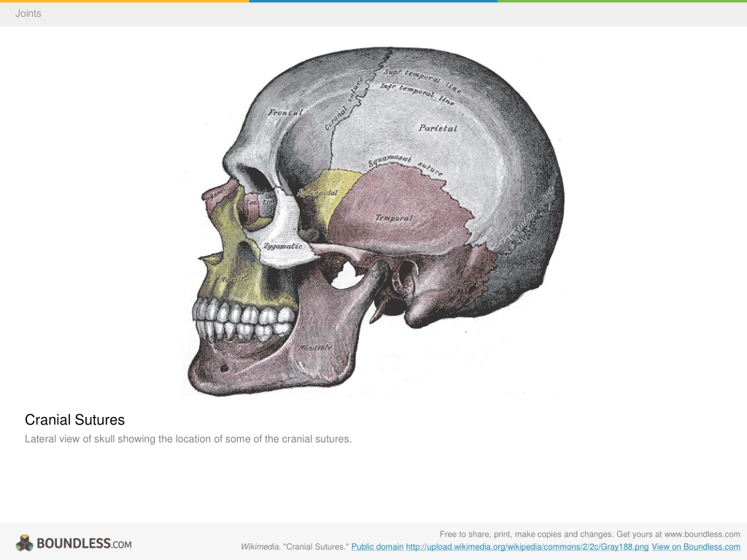Click the Supr. temporal line label
The width and height of the screenshot is (747, 560).
(x=422, y=79)
